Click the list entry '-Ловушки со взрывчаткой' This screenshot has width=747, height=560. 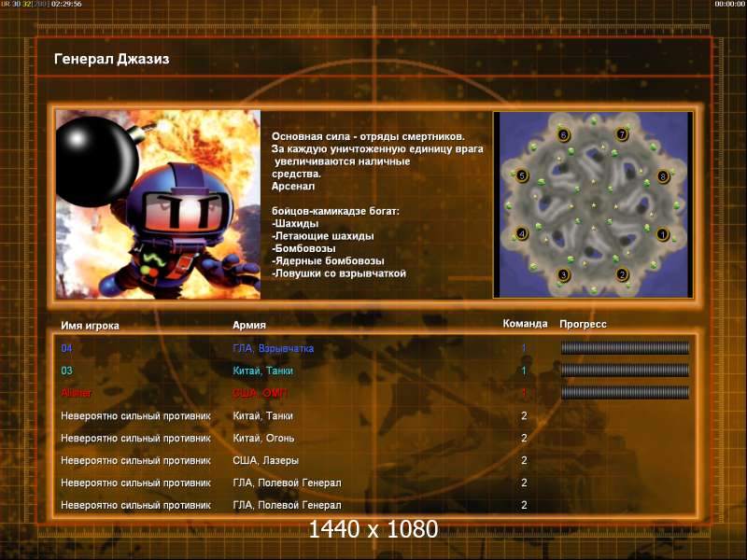pyautogui.click(x=339, y=273)
